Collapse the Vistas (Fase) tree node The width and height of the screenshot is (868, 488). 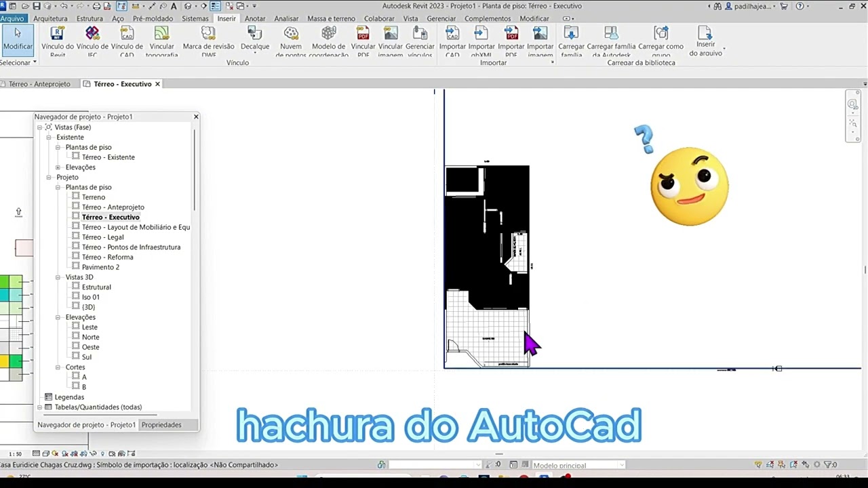click(39, 127)
